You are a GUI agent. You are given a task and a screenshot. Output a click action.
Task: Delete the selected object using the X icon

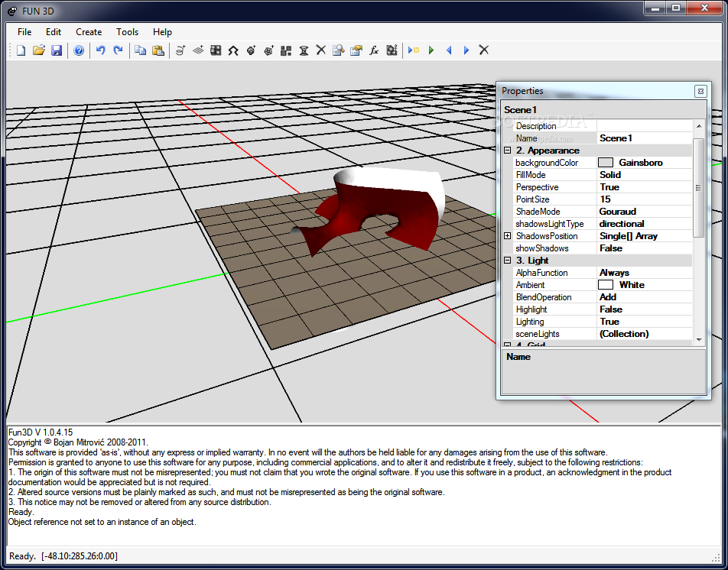[321, 50]
